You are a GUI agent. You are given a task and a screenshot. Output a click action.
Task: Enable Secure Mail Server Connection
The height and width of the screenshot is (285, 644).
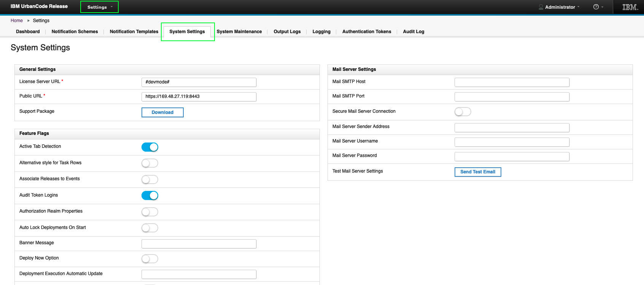click(463, 112)
